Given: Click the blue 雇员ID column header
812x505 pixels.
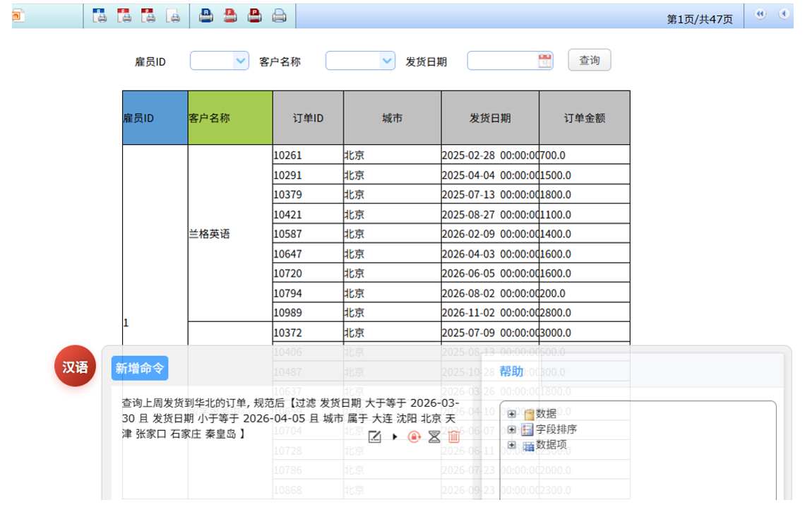Looking at the screenshot, I should pos(155,118).
